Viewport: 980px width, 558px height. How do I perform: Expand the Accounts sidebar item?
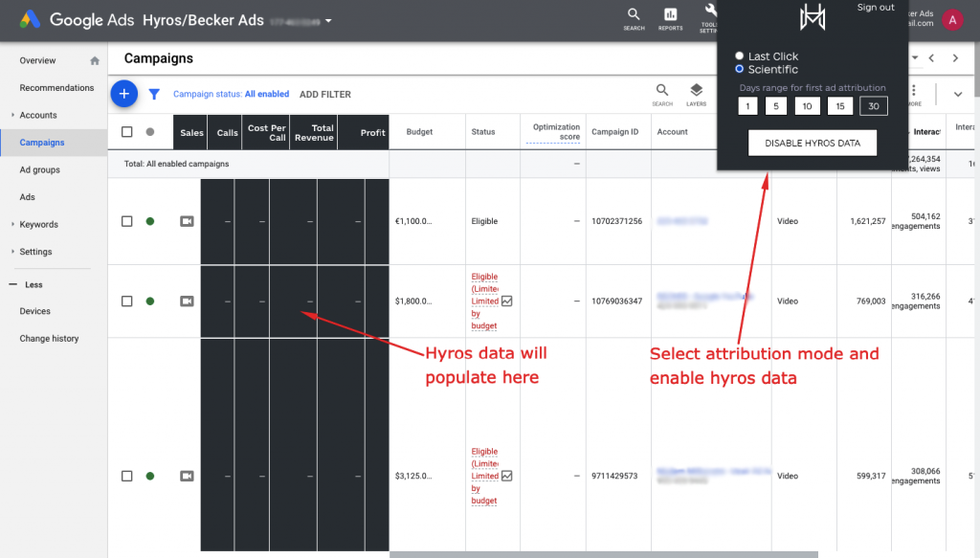12,115
